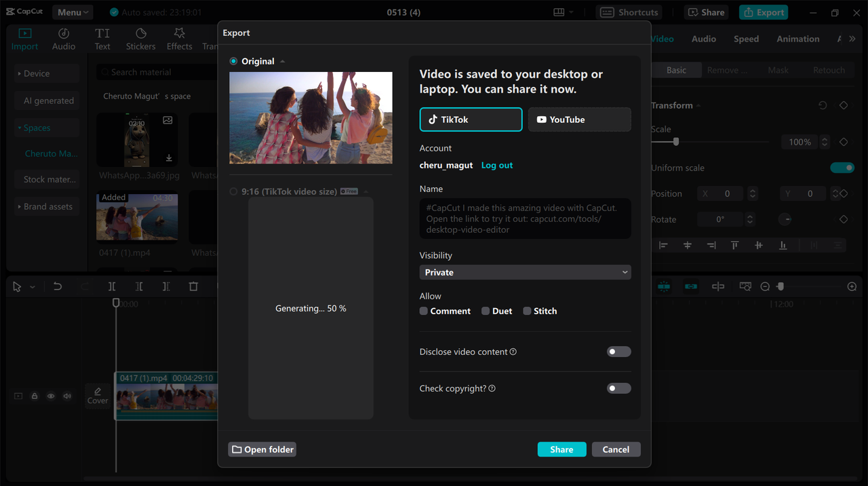Screen dimensions: 868x486
Task: Select the YouTube share tab
Action: tap(580, 119)
